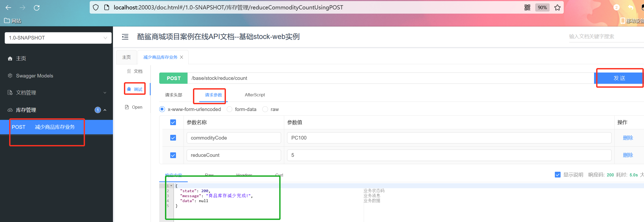
Task: Bookmark this page with the star icon
Action: coord(557,7)
